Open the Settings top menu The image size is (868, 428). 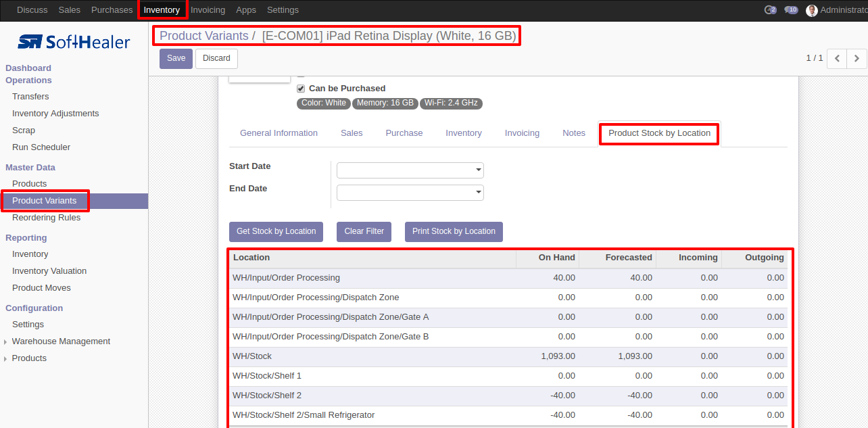(283, 10)
